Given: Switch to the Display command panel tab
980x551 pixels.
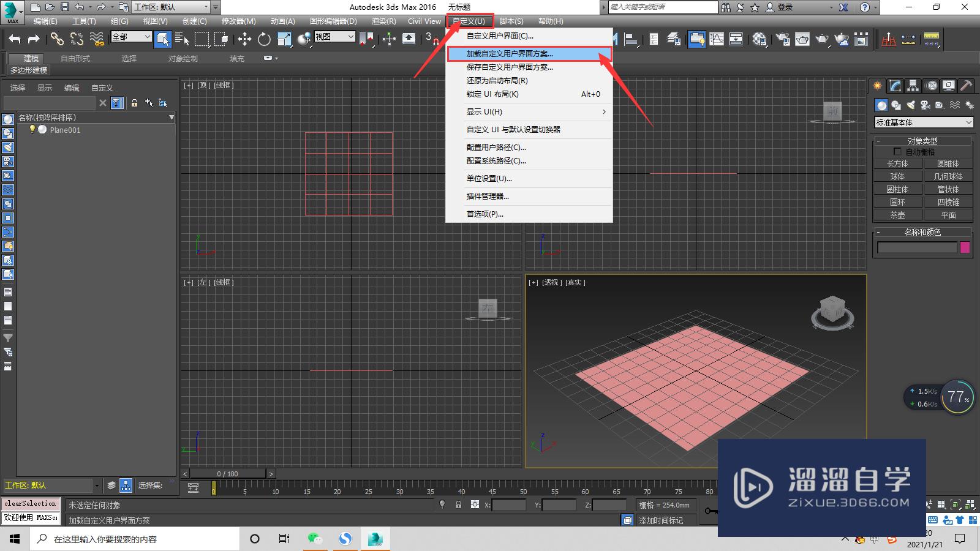Looking at the screenshot, I should coord(949,86).
